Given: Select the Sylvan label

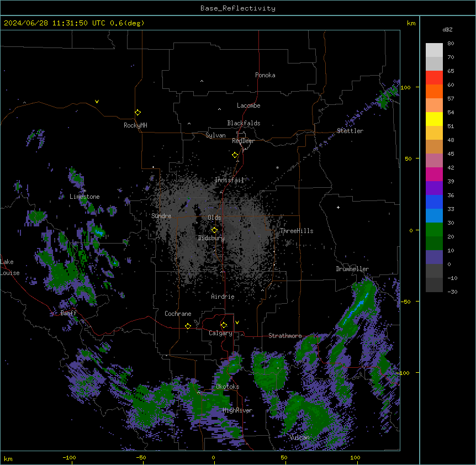Looking at the screenshot, I should click(x=215, y=135).
